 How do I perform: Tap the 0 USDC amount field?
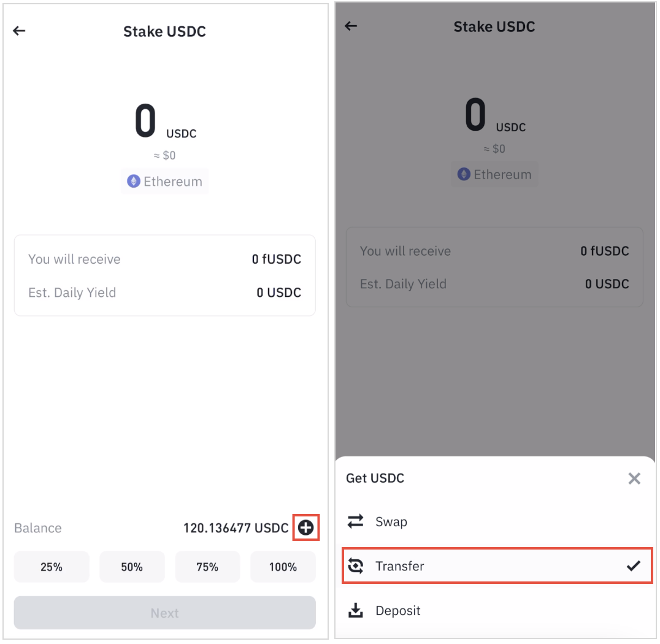point(164,120)
